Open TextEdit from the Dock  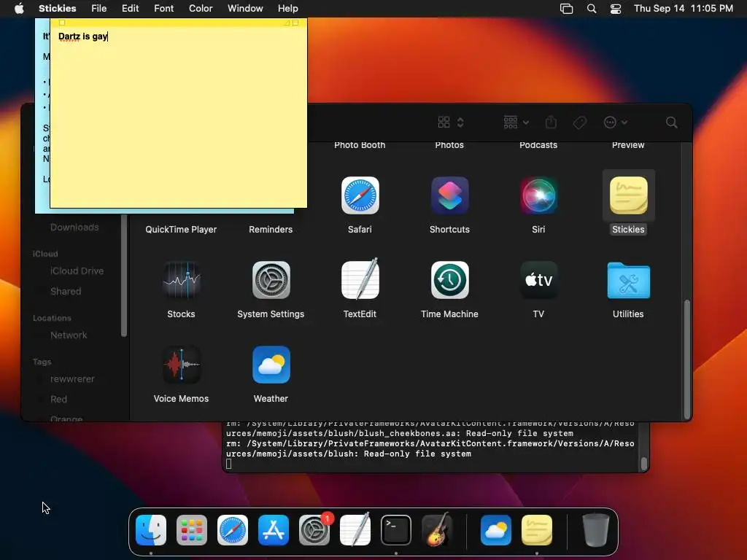click(x=355, y=530)
